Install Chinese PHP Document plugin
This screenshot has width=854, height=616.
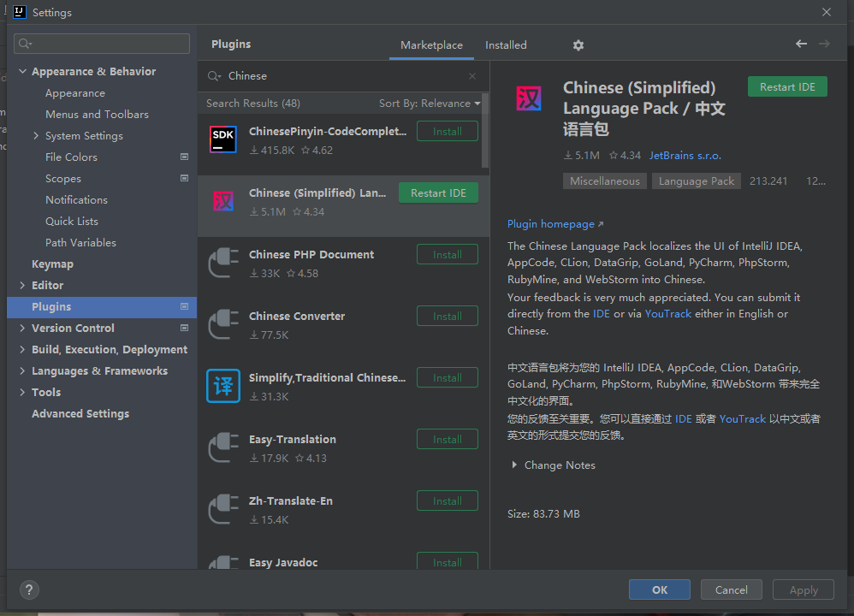point(448,254)
